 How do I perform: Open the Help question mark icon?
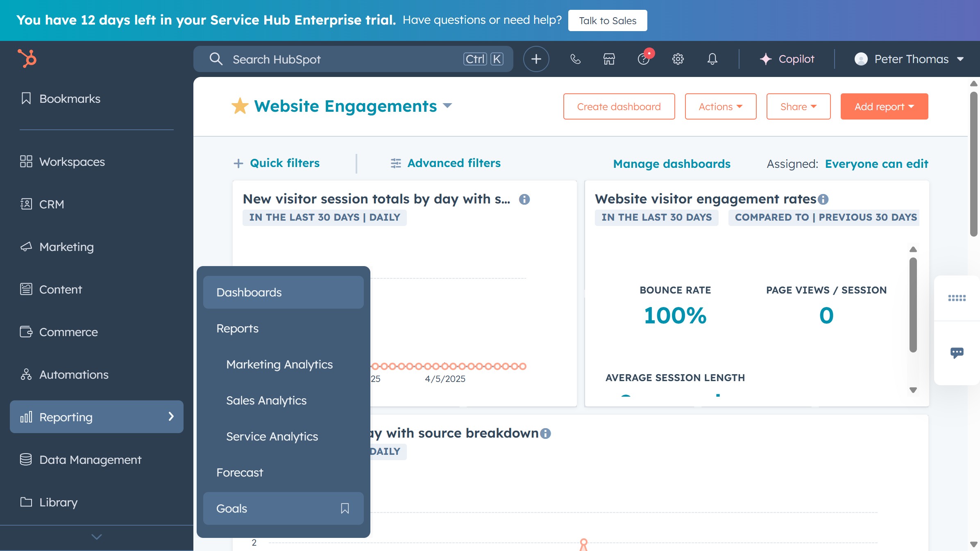click(x=644, y=60)
